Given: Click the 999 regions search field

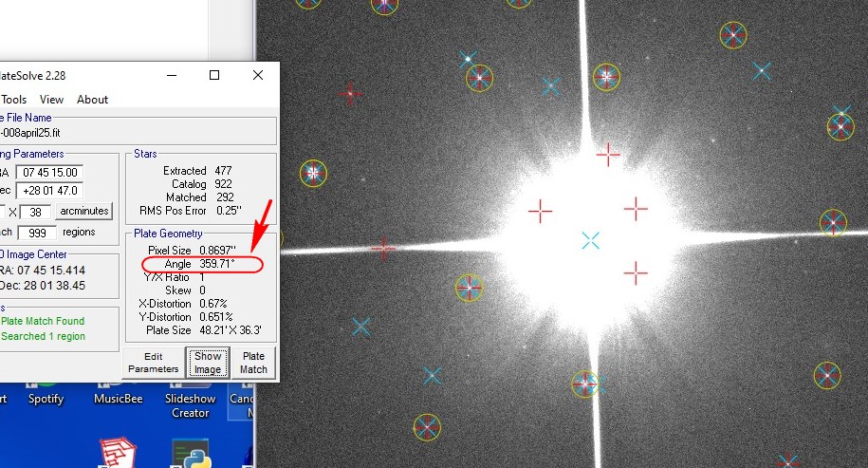Looking at the screenshot, I should pyautogui.click(x=38, y=232).
